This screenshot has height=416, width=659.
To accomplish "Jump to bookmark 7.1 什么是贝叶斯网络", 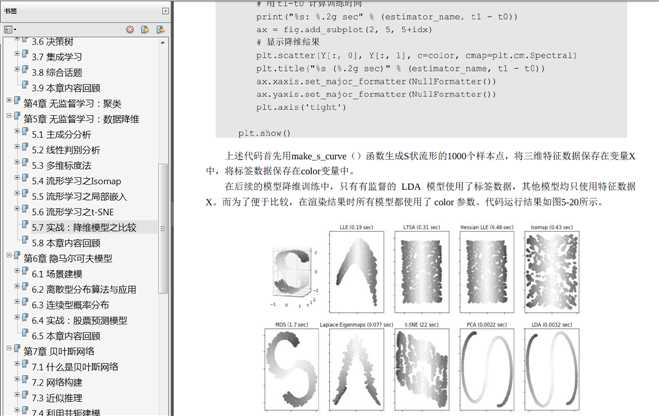I will coord(75,367).
